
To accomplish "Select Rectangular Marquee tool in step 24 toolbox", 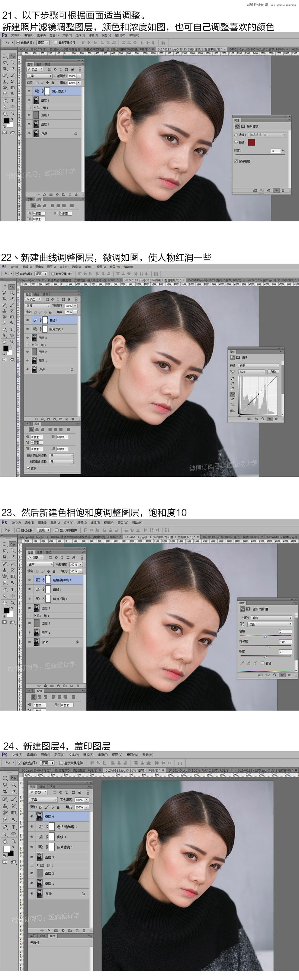I will (x=5, y=778).
